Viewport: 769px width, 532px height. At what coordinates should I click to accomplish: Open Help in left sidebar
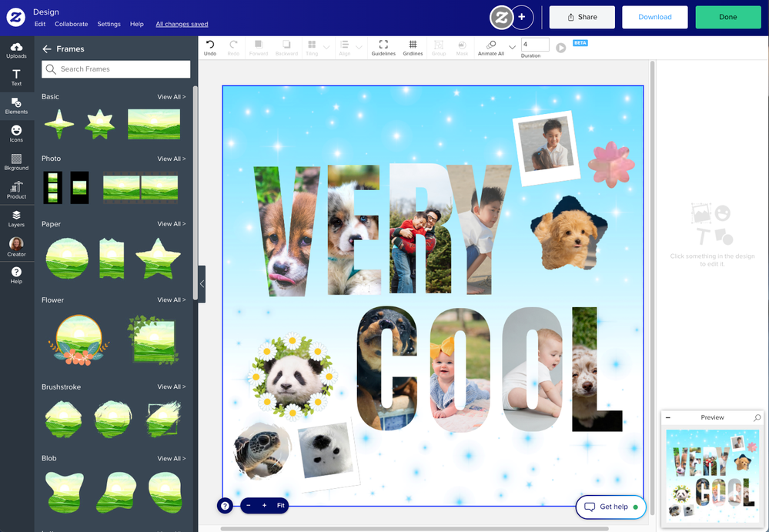pyautogui.click(x=16, y=275)
